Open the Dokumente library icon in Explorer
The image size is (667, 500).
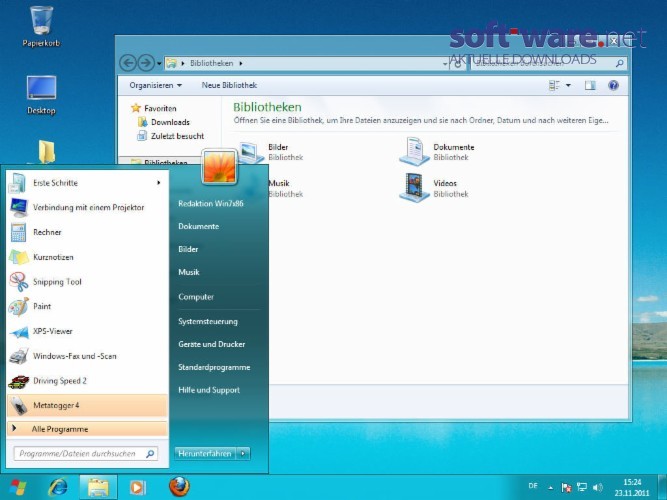[x=414, y=151]
